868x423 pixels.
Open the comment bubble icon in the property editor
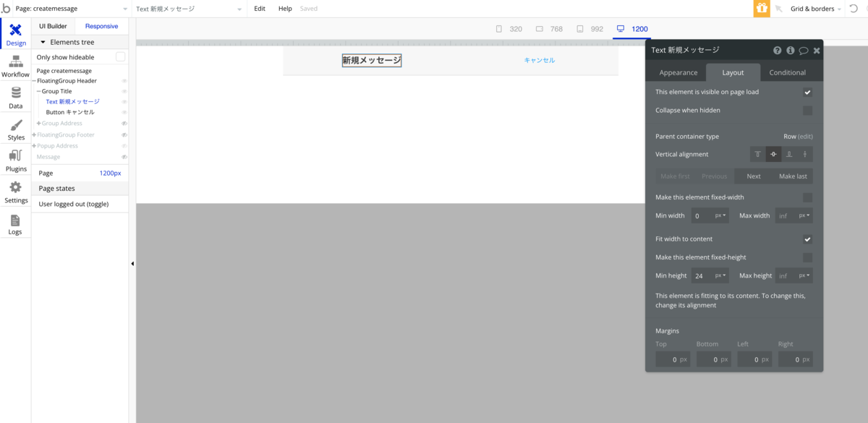tap(804, 51)
